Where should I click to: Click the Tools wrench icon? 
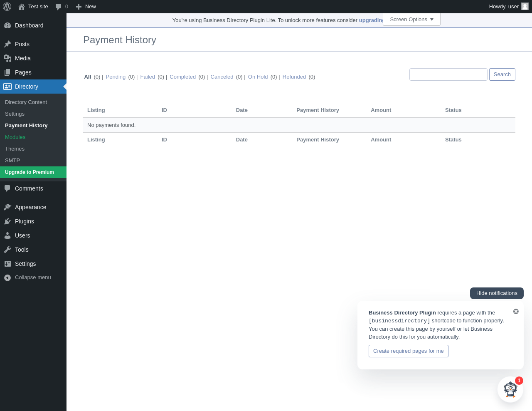(7, 250)
